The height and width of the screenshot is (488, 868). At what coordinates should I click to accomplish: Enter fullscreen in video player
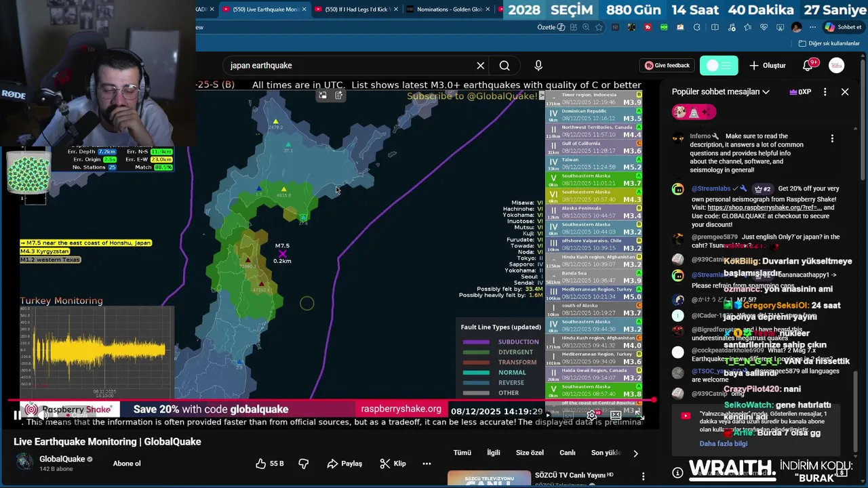click(x=638, y=415)
